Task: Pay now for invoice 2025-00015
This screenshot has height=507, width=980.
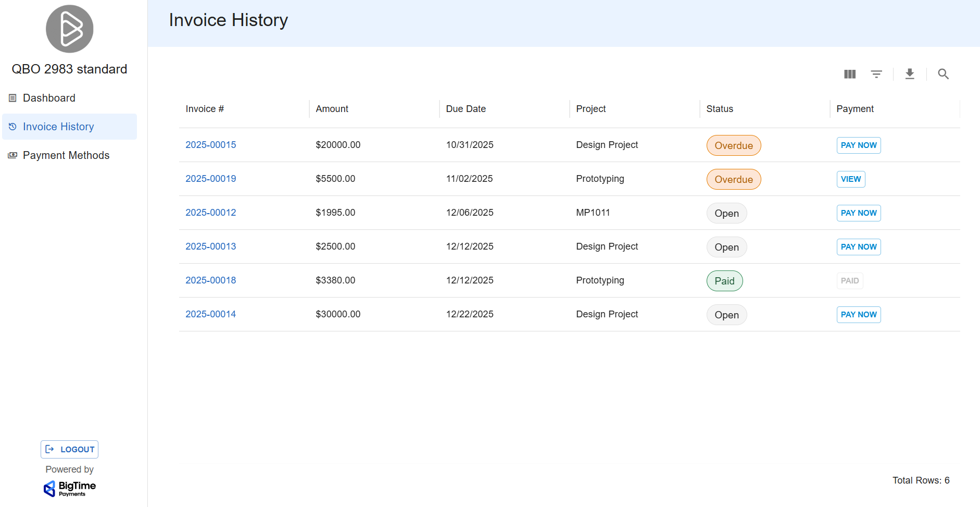Action: 858,145
